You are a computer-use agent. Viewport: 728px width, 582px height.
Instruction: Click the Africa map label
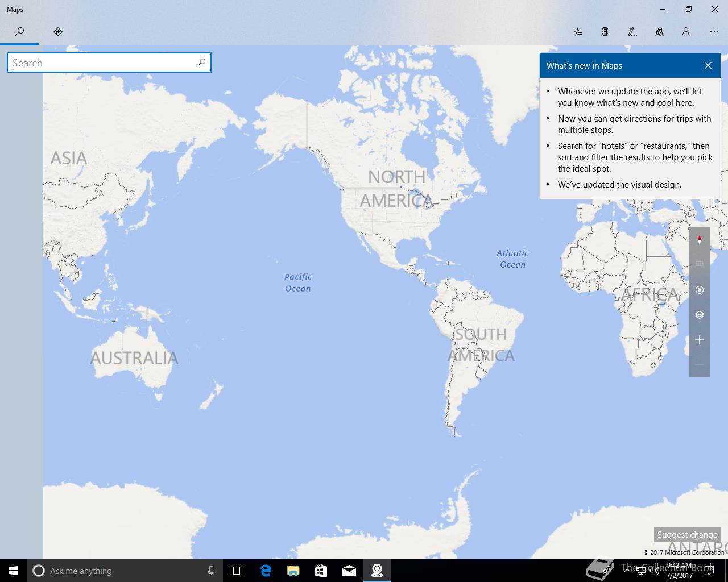[x=650, y=294]
